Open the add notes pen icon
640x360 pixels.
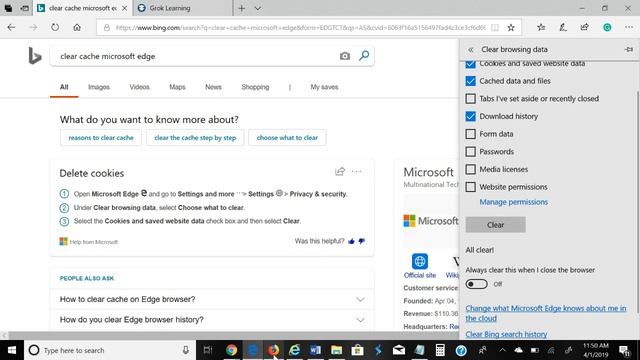click(x=563, y=27)
